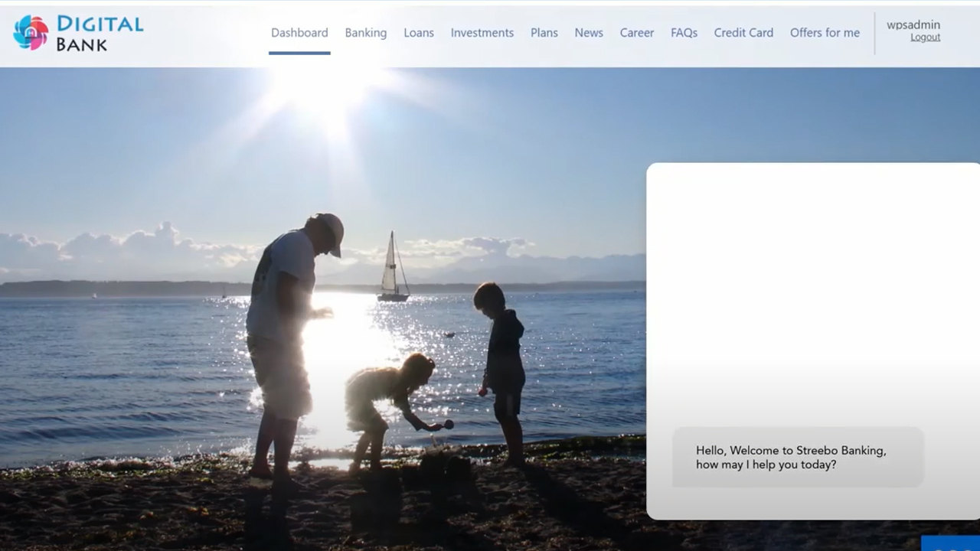Log out using the Logout link
Screen dimensions: 980x551
(925, 37)
